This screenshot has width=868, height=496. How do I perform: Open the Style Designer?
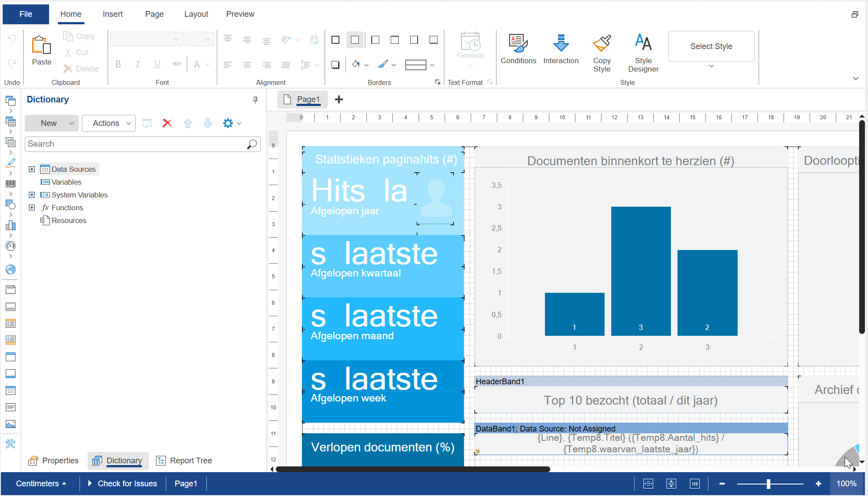click(643, 53)
